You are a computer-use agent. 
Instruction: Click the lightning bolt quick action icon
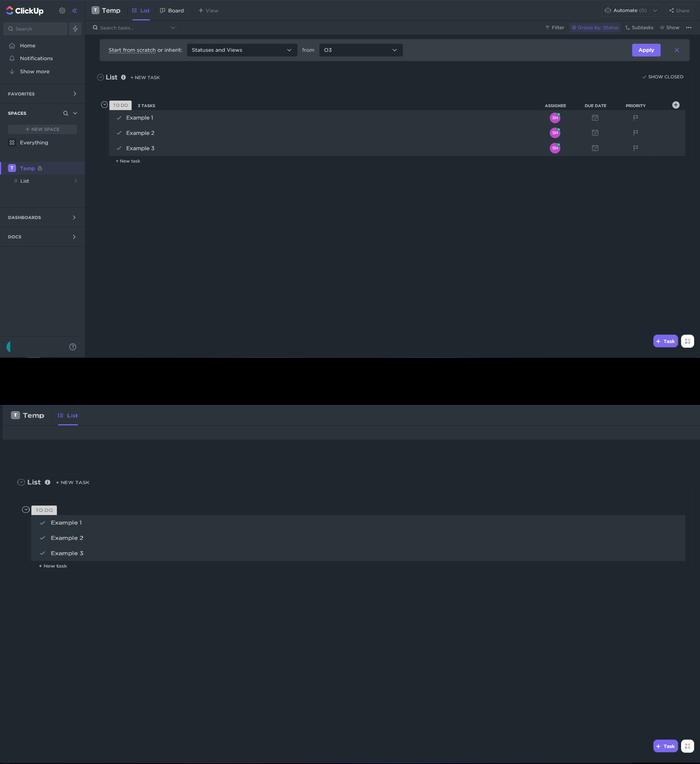coord(75,29)
